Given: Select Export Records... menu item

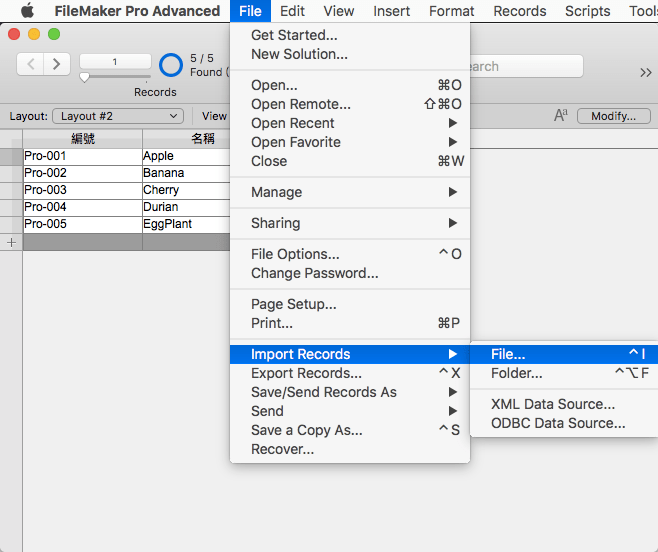Looking at the screenshot, I should (x=306, y=373).
